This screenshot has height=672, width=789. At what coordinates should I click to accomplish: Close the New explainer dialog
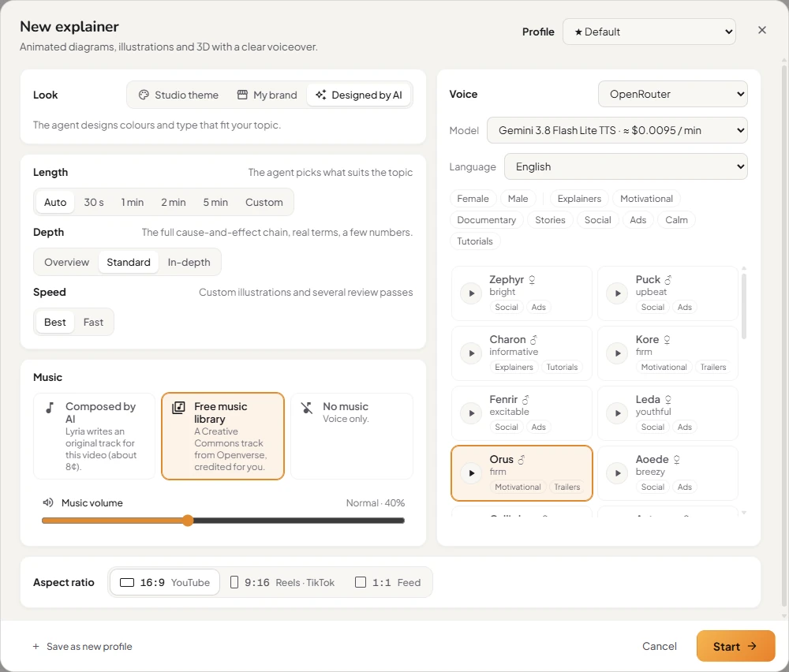762,30
